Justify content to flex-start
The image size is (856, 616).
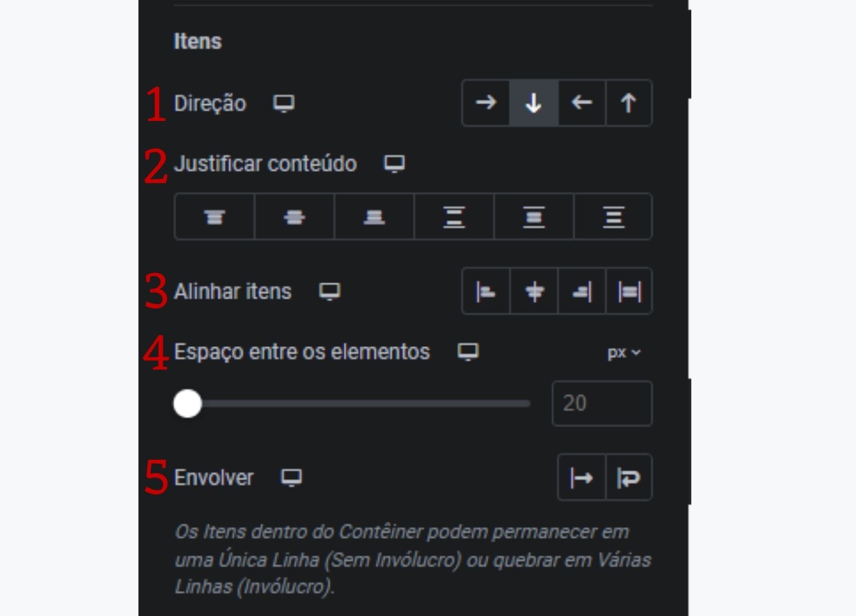click(214, 217)
